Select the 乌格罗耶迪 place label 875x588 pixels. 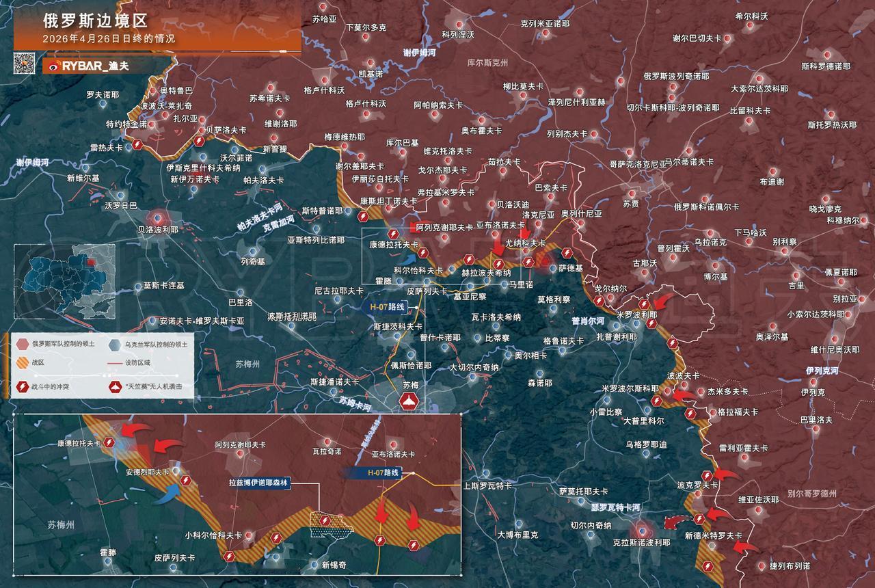(646, 444)
